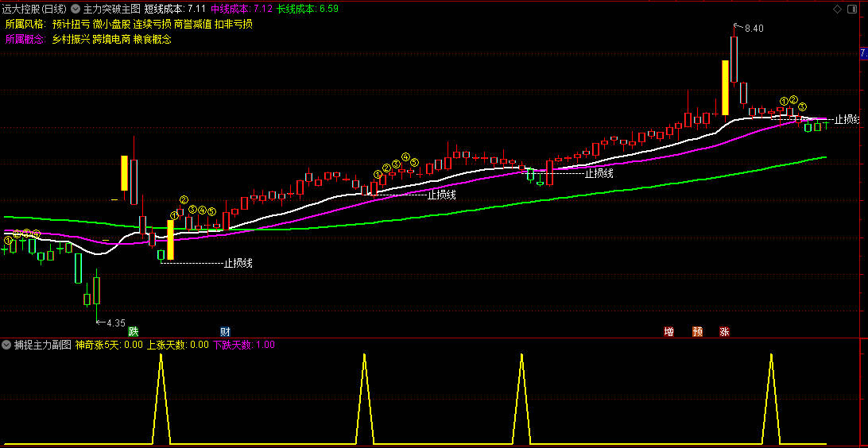Click the 神奇涨5天: 0.00 readout
This screenshot has height=448, width=868.
point(109,345)
